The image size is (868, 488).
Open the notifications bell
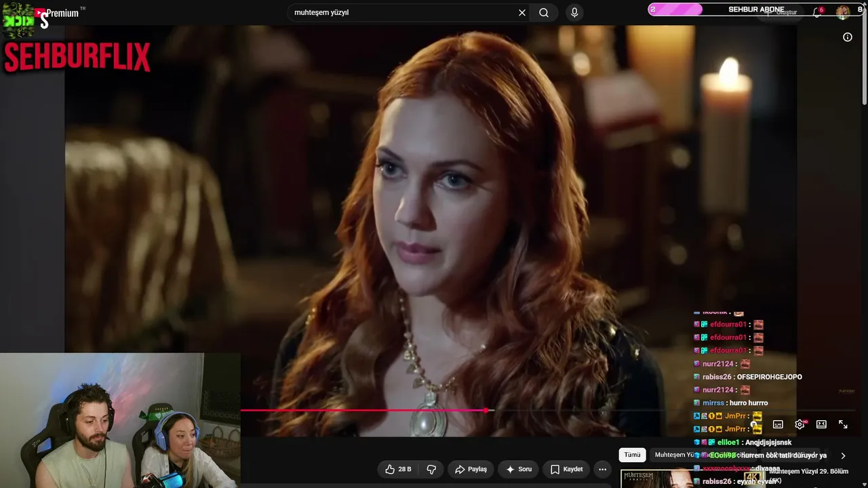[x=817, y=13]
